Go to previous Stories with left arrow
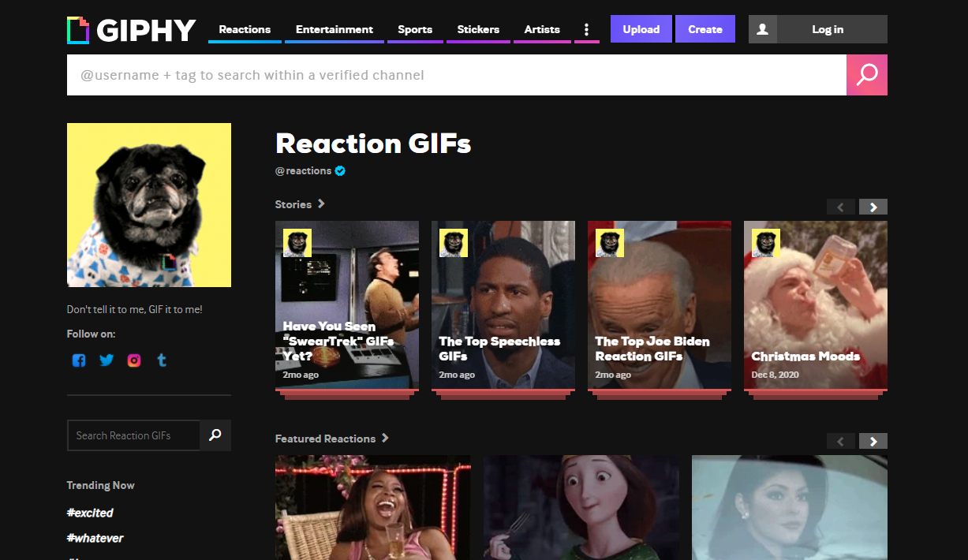968x560 pixels. [841, 207]
